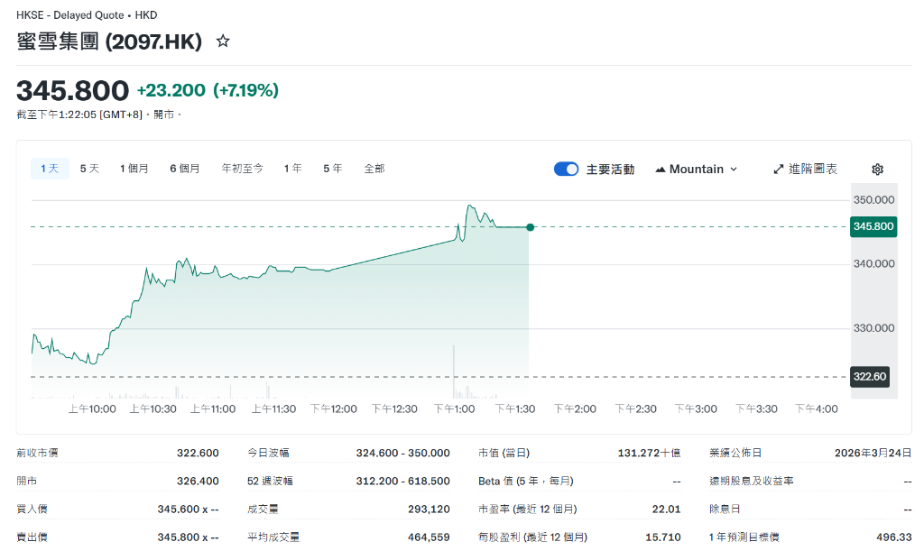Click the 345.800 price label on axis
Screen dimensions: 924x560
(x=872, y=226)
